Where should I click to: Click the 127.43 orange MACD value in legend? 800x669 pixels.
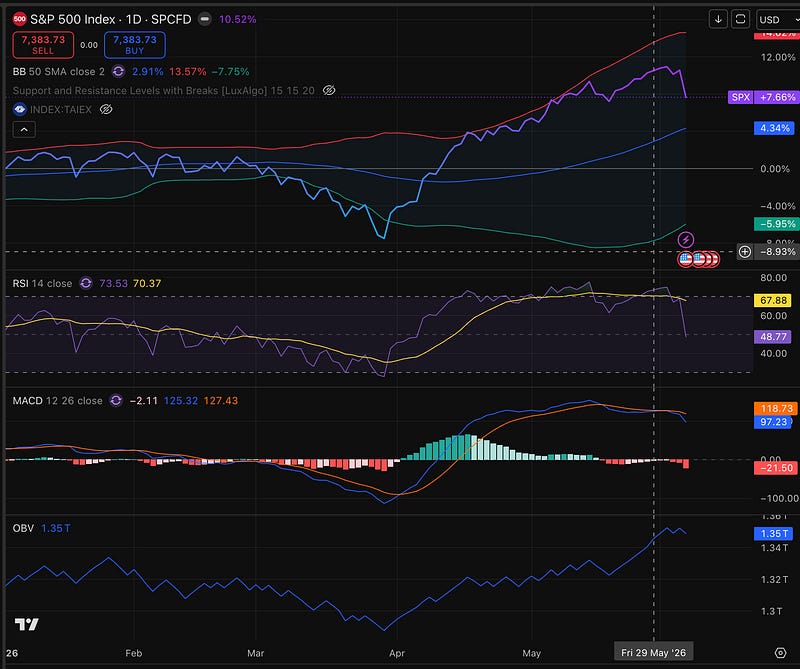[x=220, y=401]
